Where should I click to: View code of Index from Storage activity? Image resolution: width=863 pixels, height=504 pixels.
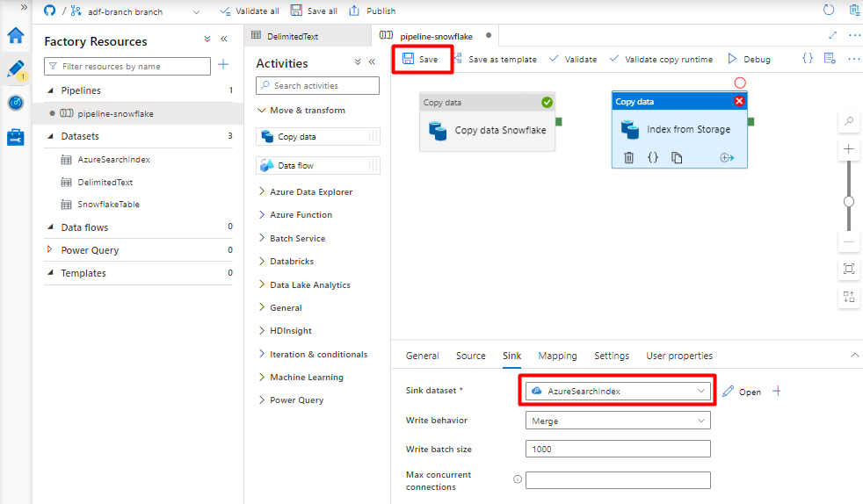(653, 158)
